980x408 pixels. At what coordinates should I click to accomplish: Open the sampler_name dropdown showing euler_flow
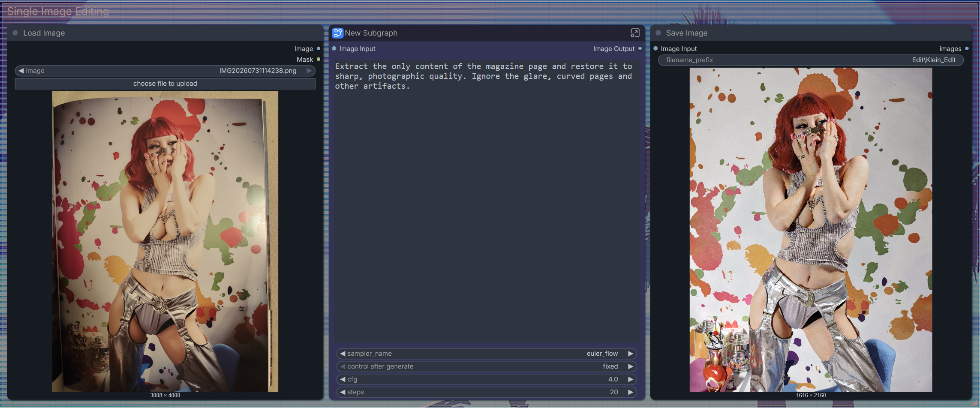pyautogui.click(x=487, y=354)
